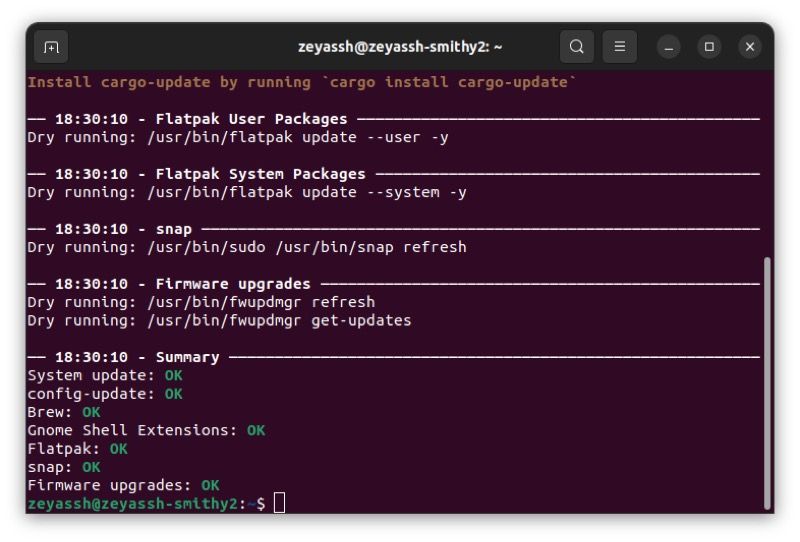Open a new terminal tab
The image size is (800, 542).
pyautogui.click(x=51, y=47)
